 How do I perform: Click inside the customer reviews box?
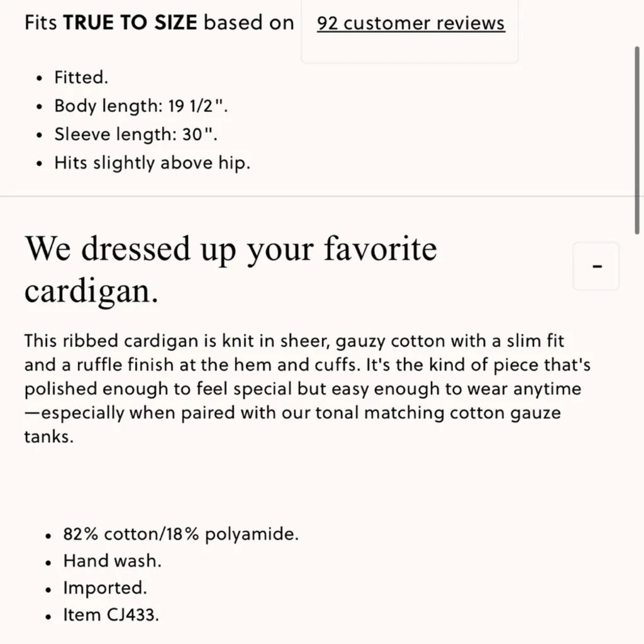(410, 31)
